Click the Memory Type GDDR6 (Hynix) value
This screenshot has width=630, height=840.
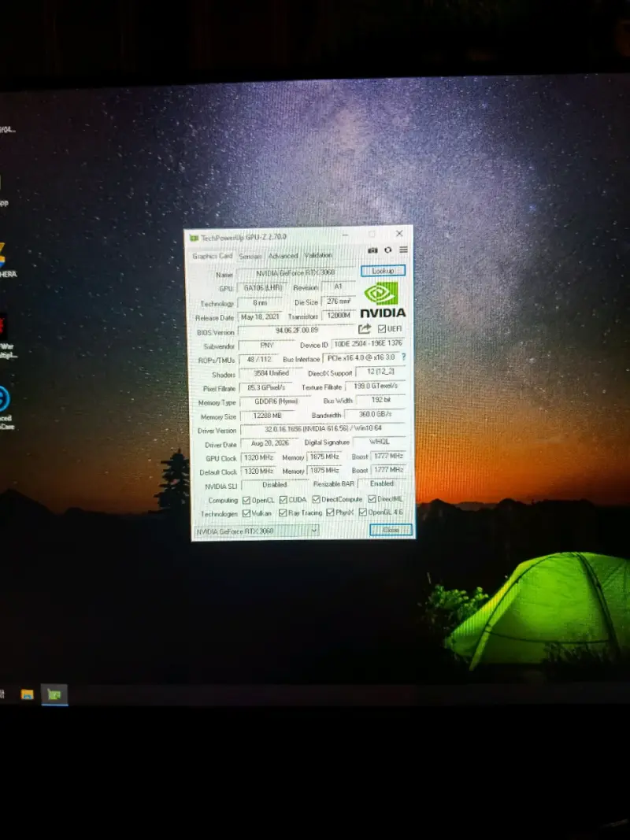[x=276, y=401]
